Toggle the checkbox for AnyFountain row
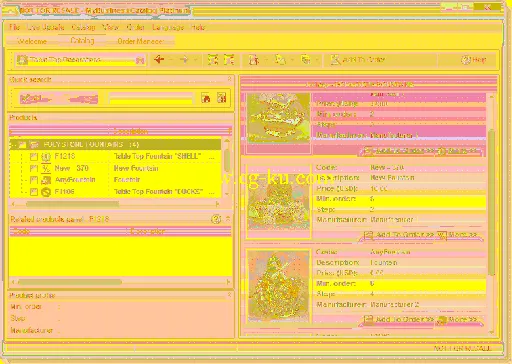 click(x=34, y=180)
